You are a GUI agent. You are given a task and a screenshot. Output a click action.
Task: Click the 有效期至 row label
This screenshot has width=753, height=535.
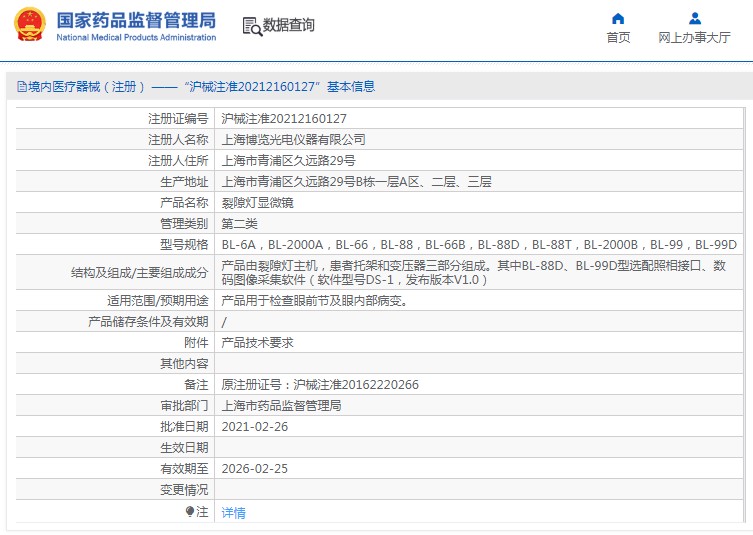pos(184,469)
